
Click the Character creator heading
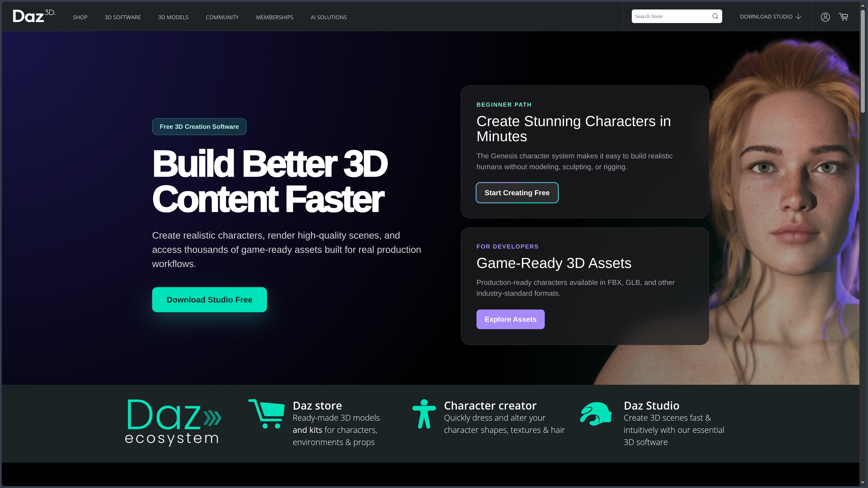[490, 406]
